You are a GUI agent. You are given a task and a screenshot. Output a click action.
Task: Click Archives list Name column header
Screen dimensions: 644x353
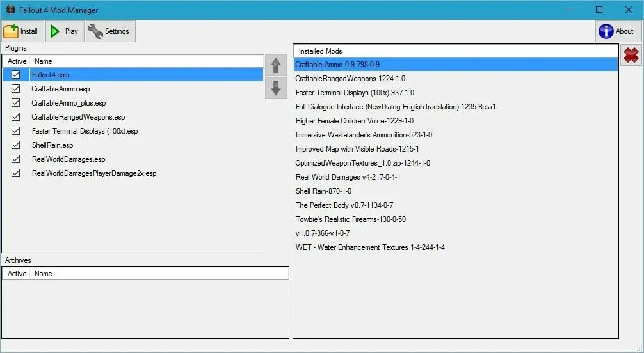(x=159, y=274)
